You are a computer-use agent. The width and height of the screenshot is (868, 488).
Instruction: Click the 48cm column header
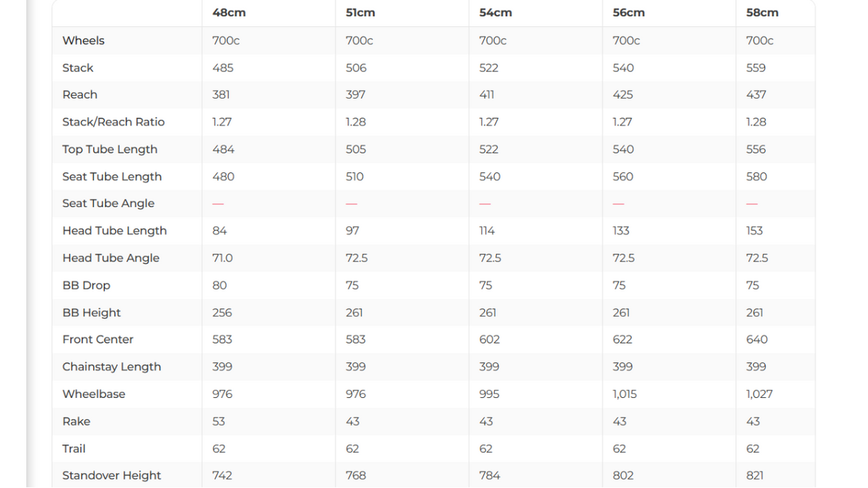(x=229, y=13)
